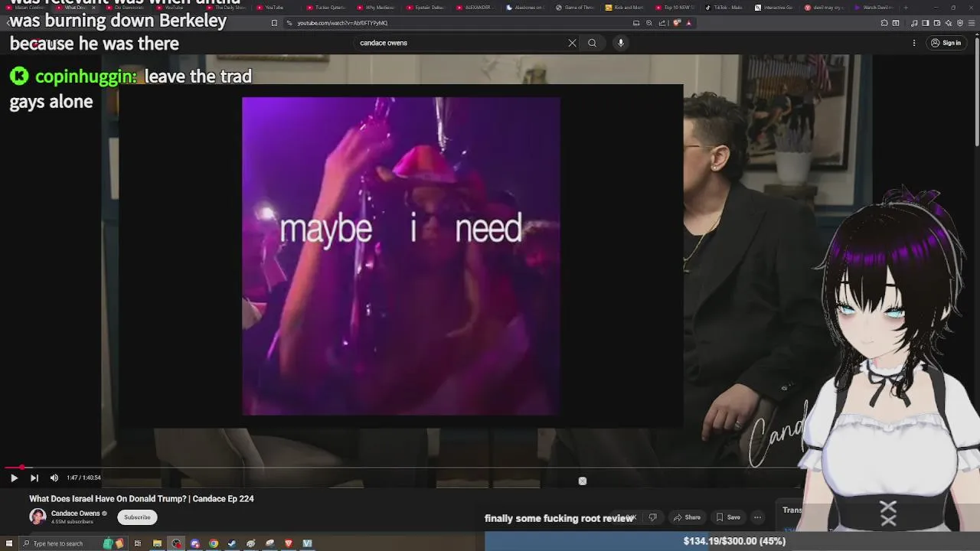Viewport: 980px width, 551px height.
Task: Click the YouTube search magnifier button
Action: (592, 43)
